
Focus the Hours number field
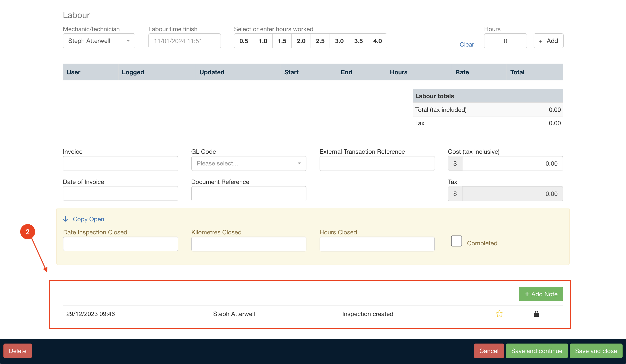506,41
